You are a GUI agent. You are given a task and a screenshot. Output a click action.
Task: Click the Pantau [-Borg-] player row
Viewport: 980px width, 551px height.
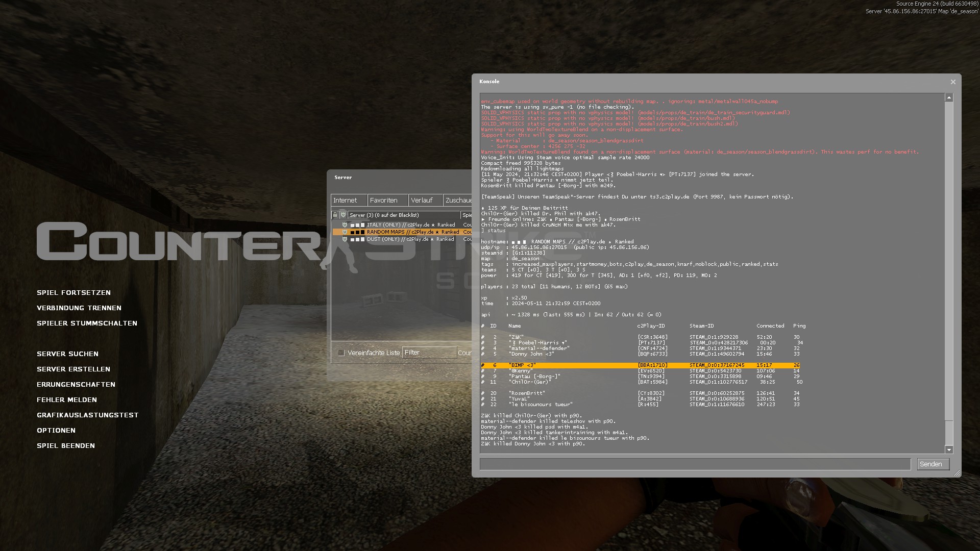[x=640, y=377]
